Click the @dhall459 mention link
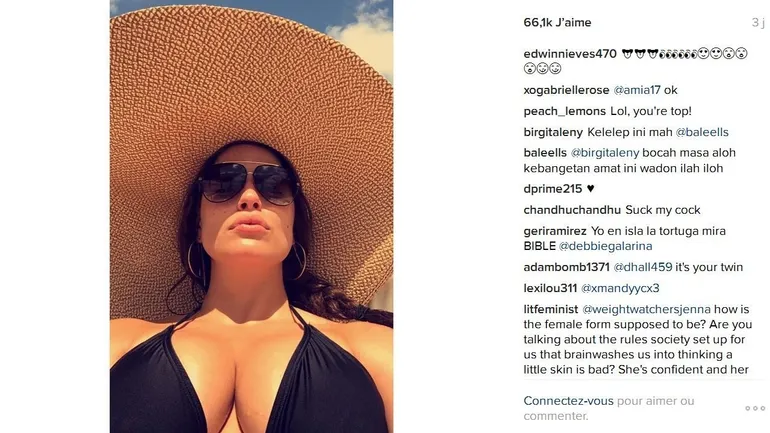The image size is (770, 433). point(643,267)
